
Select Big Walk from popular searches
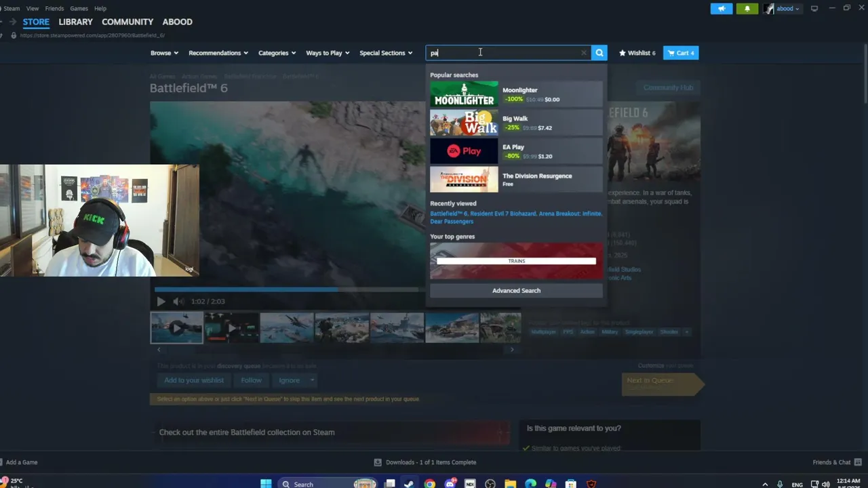pyautogui.click(x=516, y=123)
